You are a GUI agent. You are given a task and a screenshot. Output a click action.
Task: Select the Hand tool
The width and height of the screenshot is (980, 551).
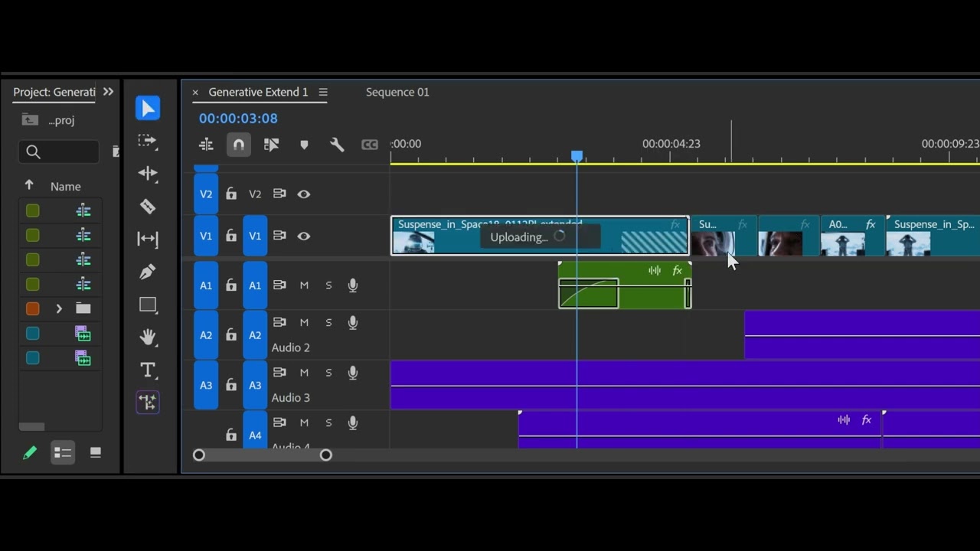click(148, 337)
